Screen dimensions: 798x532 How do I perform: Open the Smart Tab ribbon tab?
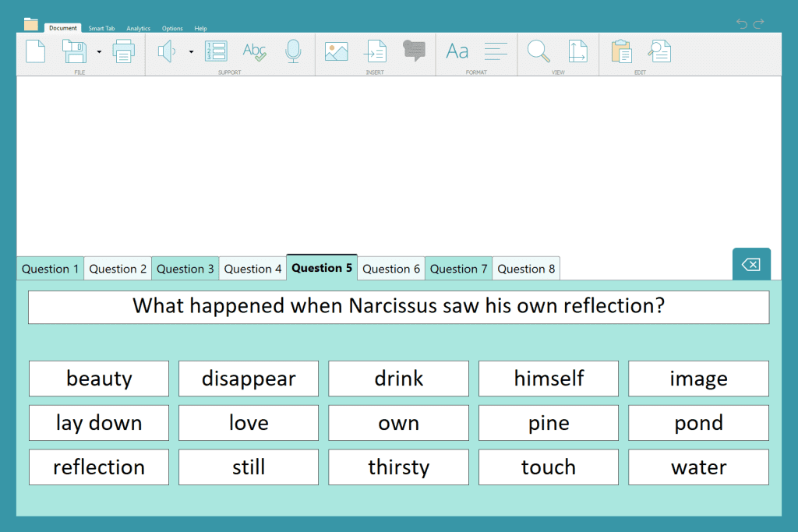click(101, 29)
